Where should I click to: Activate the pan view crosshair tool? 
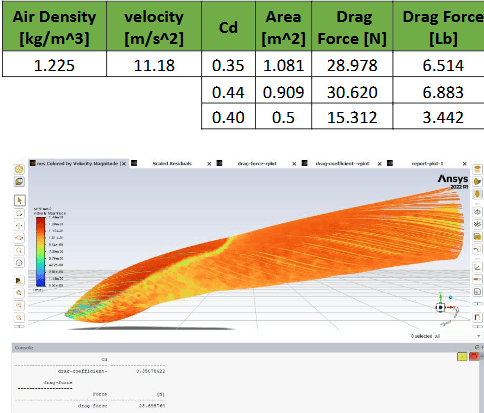click(x=19, y=226)
